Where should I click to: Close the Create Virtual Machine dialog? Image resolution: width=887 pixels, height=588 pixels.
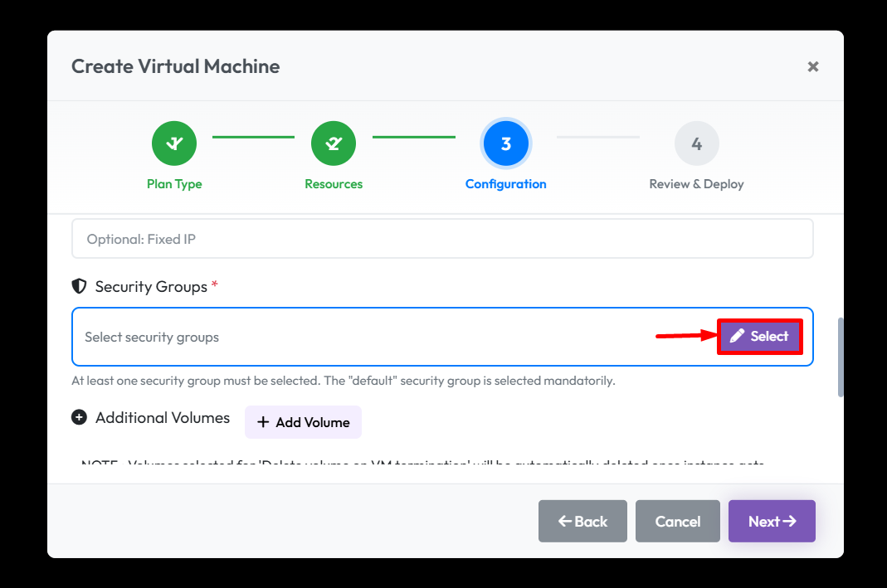(x=813, y=66)
